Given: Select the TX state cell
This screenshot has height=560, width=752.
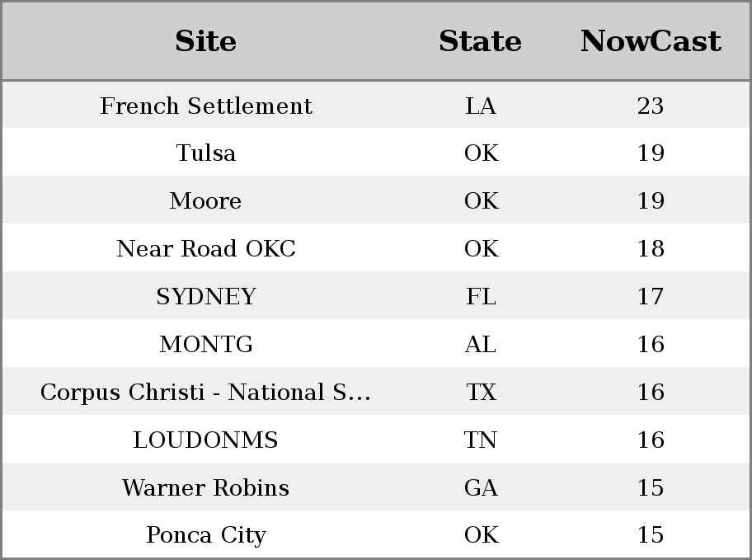Looking at the screenshot, I should (481, 392).
